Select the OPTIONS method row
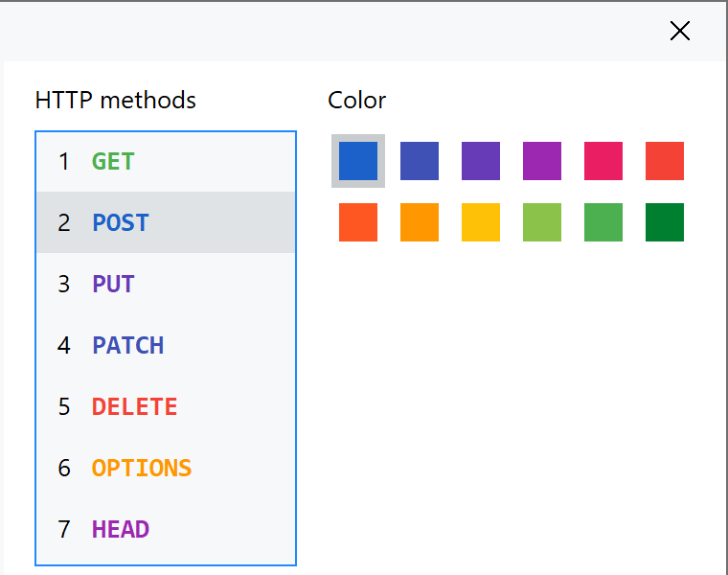This screenshot has height=575, width=728. click(166, 468)
